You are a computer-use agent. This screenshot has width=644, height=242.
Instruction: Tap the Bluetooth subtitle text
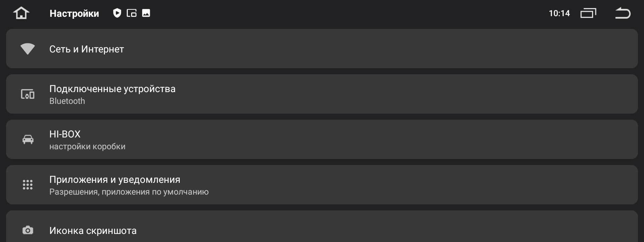(67, 101)
